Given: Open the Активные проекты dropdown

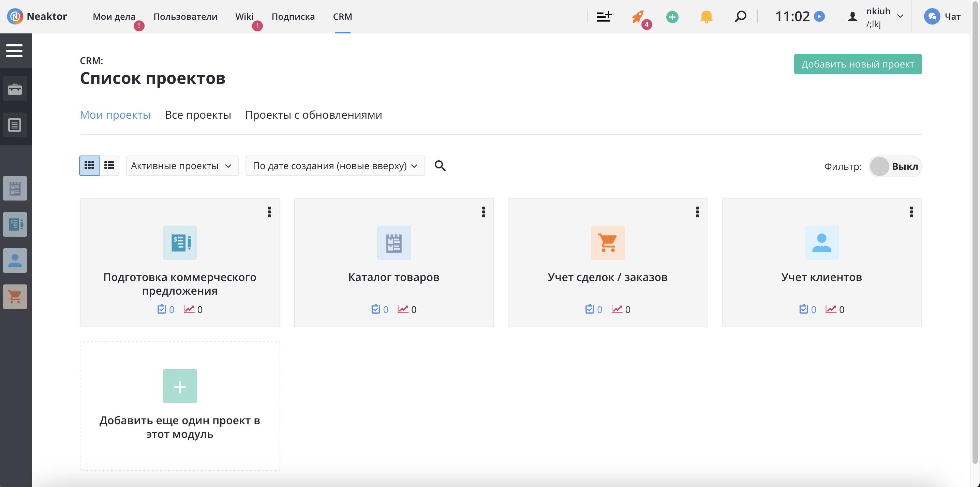Looking at the screenshot, I should 182,166.
